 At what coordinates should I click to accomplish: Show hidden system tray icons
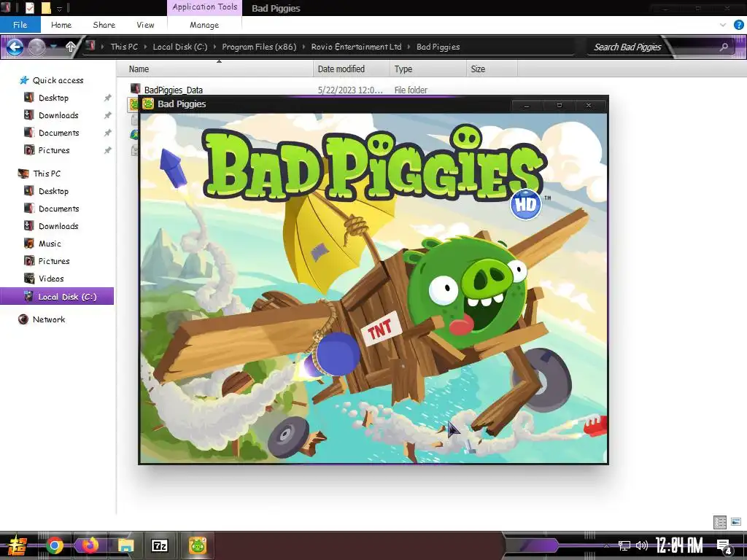coord(606,545)
